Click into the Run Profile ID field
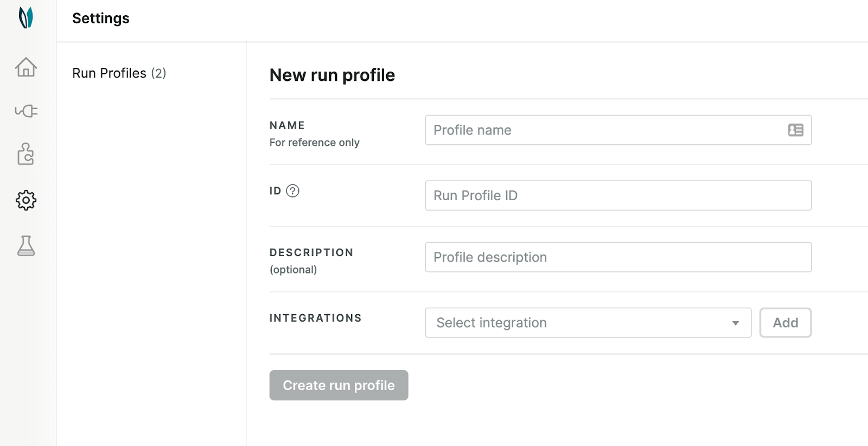 click(618, 196)
